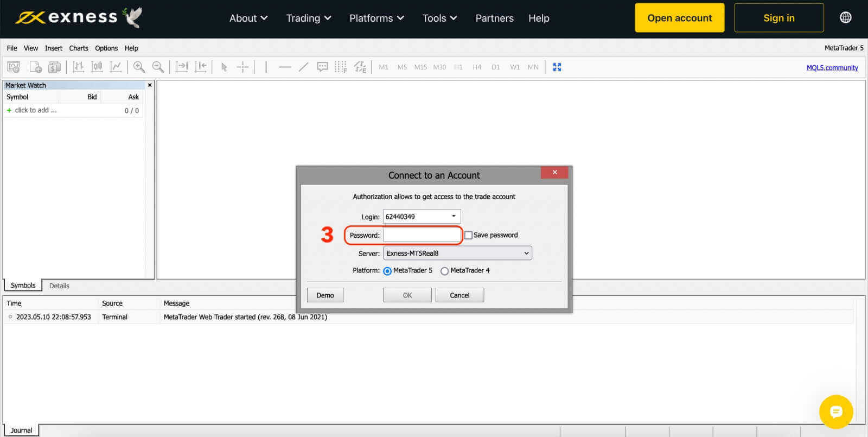Toggle fullscreen mode icon
868x437 pixels.
coord(557,67)
